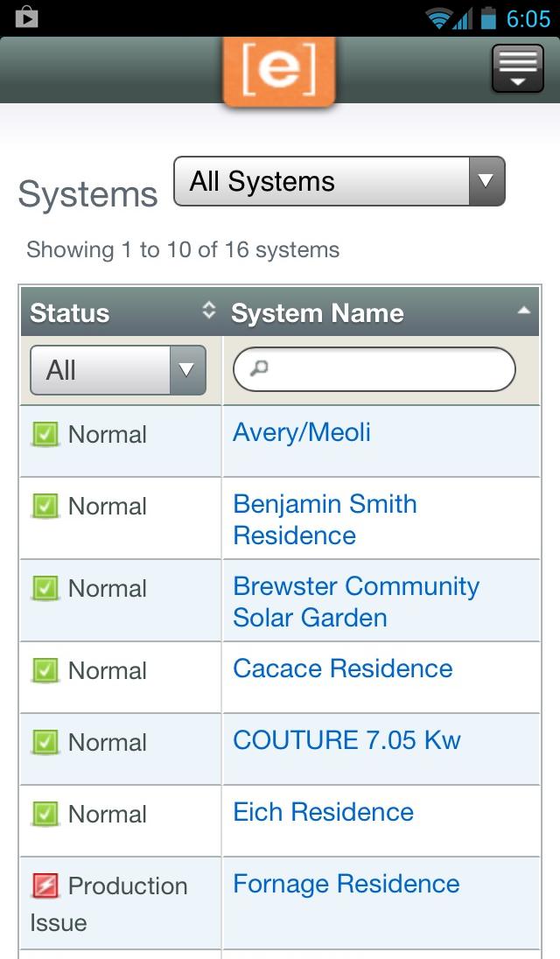
Task: Click the battery indicator in the status bar
Action: coord(487,17)
